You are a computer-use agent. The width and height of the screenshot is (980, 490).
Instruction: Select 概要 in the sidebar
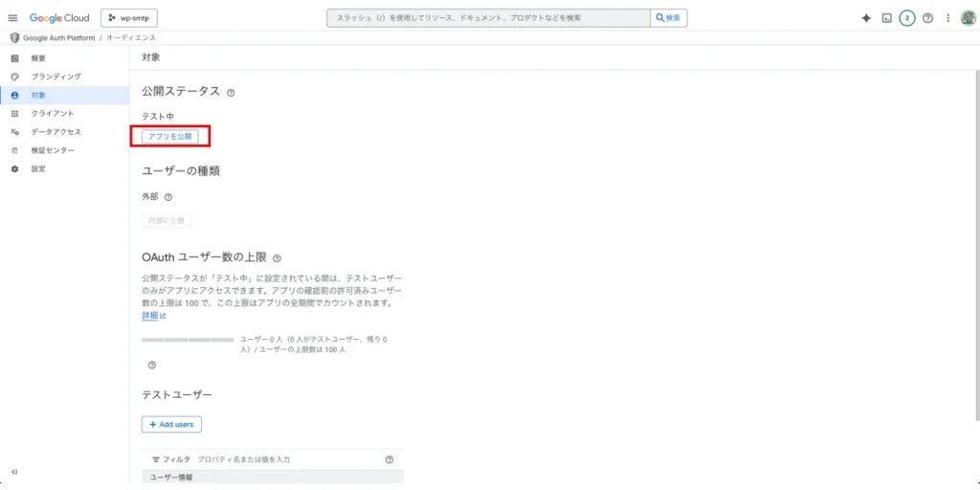tap(38, 58)
